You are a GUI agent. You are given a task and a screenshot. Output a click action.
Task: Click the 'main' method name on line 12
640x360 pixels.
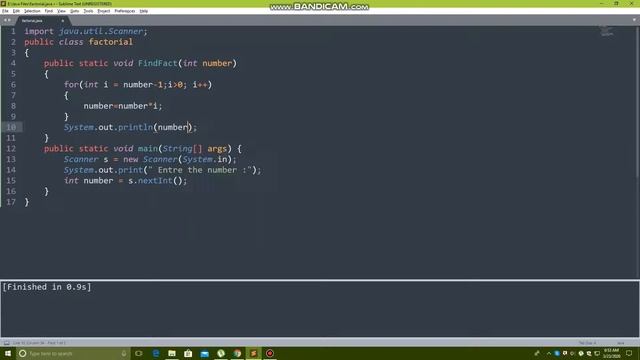147,149
